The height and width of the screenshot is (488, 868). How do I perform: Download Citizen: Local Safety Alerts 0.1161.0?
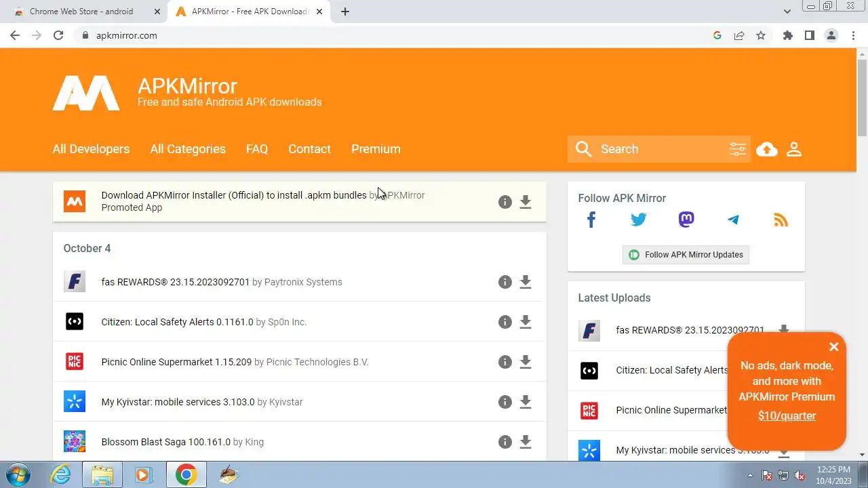pos(526,322)
